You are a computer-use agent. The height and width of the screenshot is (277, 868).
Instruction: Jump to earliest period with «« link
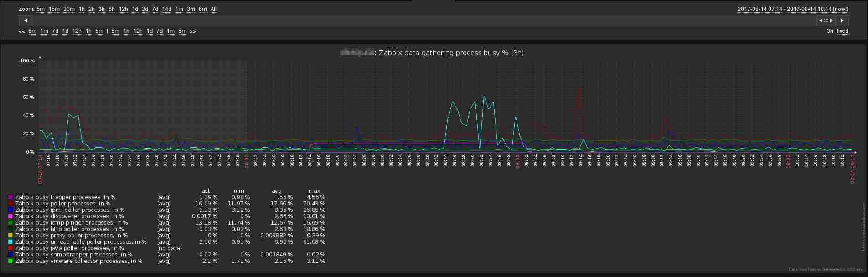pyautogui.click(x=22, y=31)
